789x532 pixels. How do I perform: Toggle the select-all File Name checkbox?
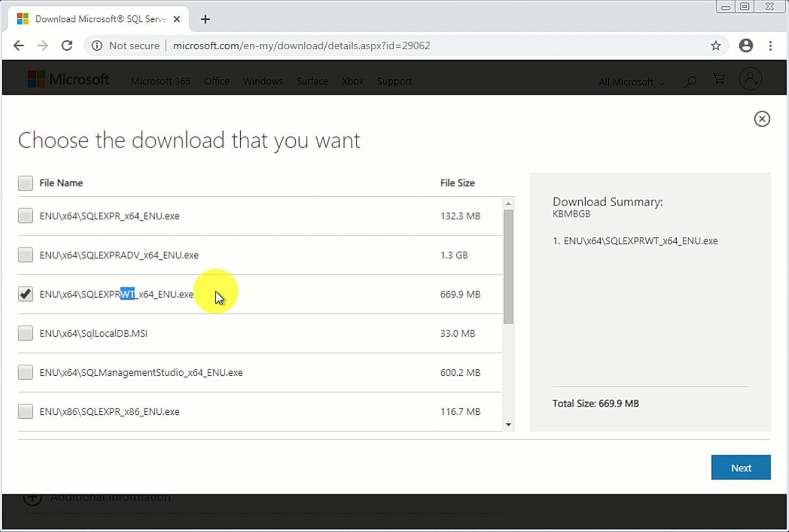[25, 183]
